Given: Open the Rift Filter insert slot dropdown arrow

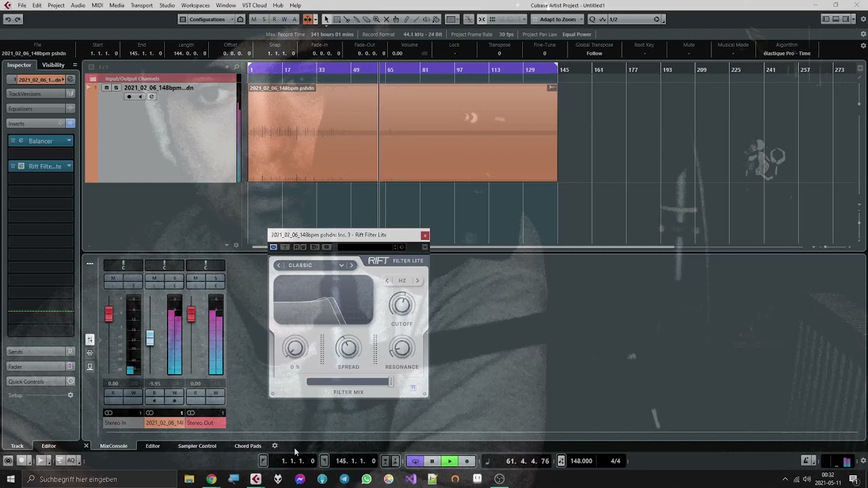Looking at the screenshot, I should click(68, 166).
